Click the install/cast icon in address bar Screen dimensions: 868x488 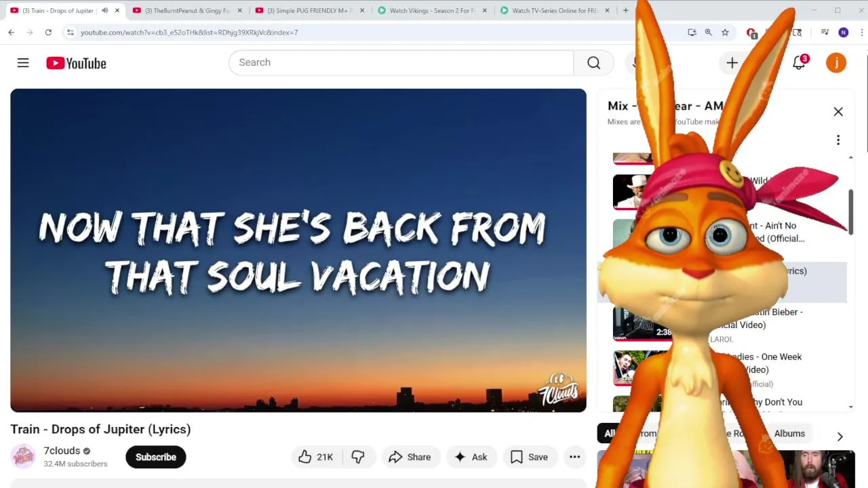[692, 32]
